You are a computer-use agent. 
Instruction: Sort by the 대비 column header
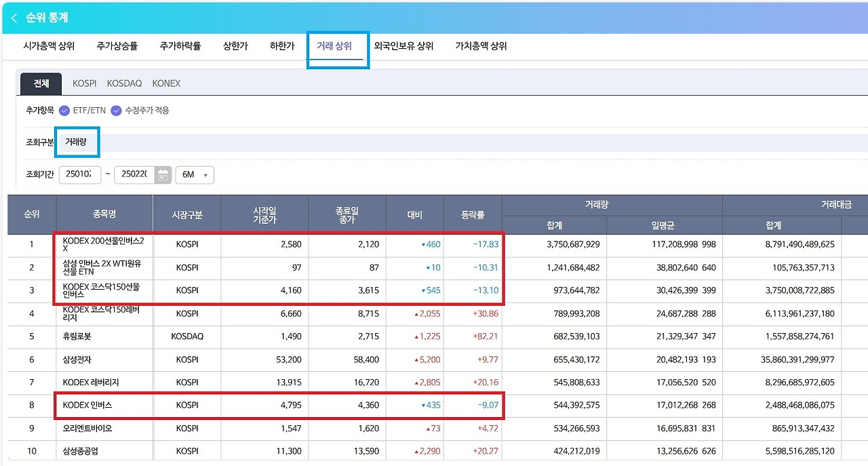point(415,214)
